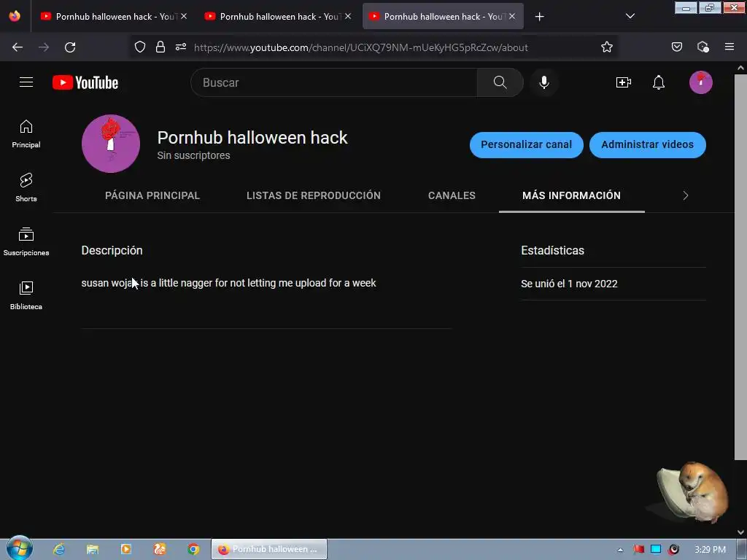Click the red flag tray icon
The height and width of the screenshot is (560, 747).
[x=638, y=550]
